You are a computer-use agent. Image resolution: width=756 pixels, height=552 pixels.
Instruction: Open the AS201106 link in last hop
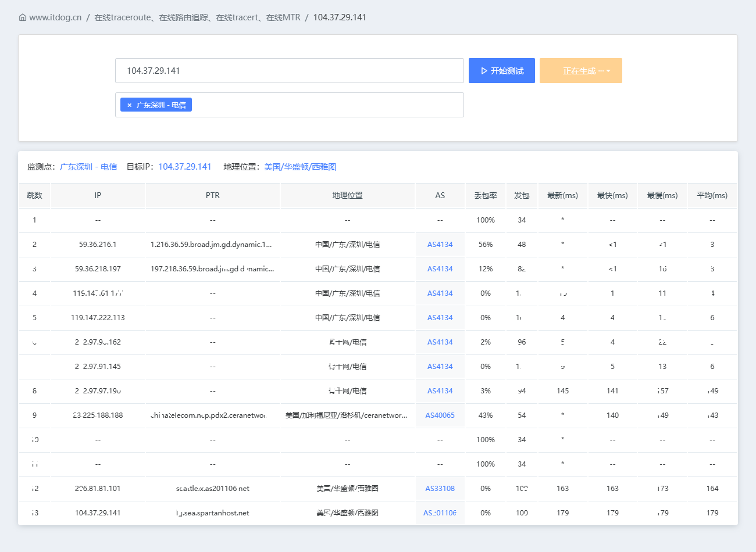pyautogui.click(x=440, y=513)
